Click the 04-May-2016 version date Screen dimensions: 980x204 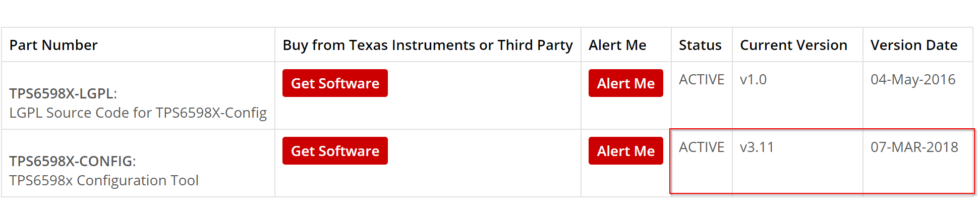click(x=913, y=79)
